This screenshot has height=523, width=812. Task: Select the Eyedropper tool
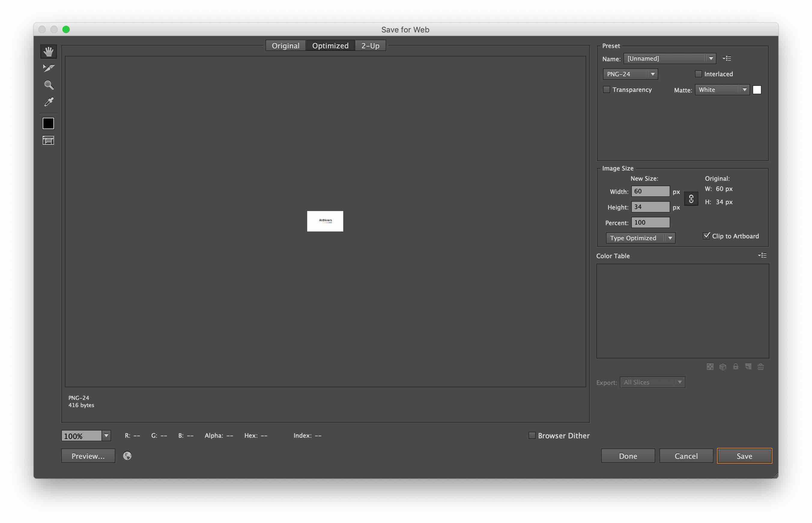point(49,102)
